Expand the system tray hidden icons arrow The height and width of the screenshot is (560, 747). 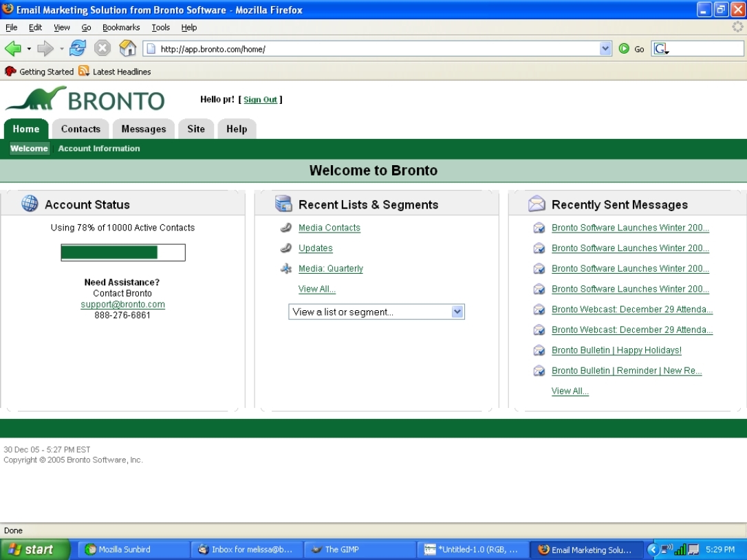[653, 550]
